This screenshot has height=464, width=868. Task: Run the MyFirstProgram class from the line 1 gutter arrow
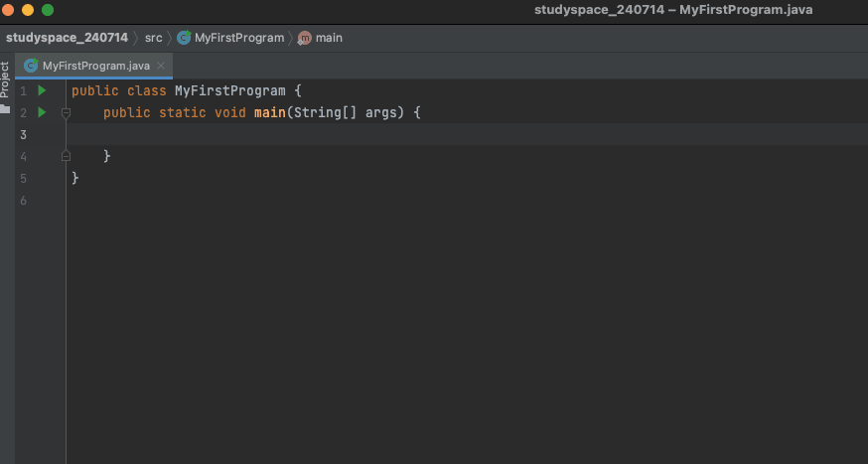(x=42, y=90)
